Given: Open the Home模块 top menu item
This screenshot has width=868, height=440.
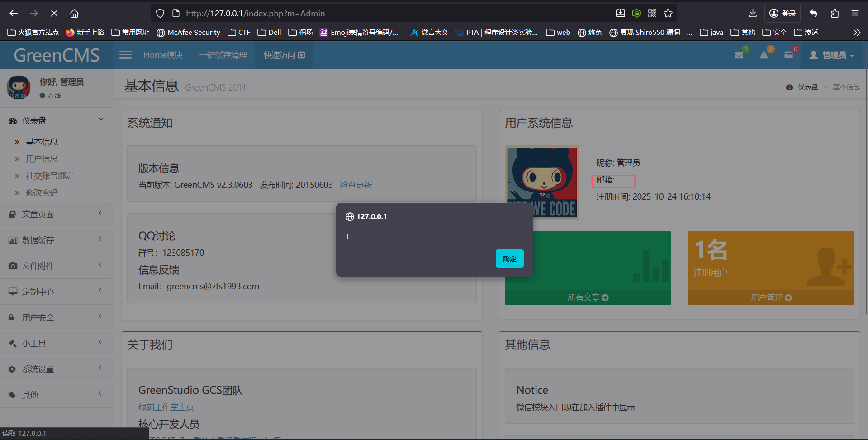Looking at the screenshot, I should pos(163,55).
